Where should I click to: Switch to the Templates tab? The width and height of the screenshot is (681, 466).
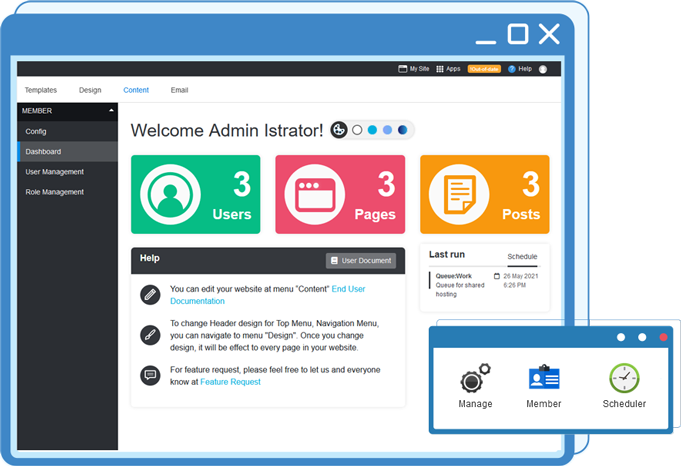click(40, 90)
